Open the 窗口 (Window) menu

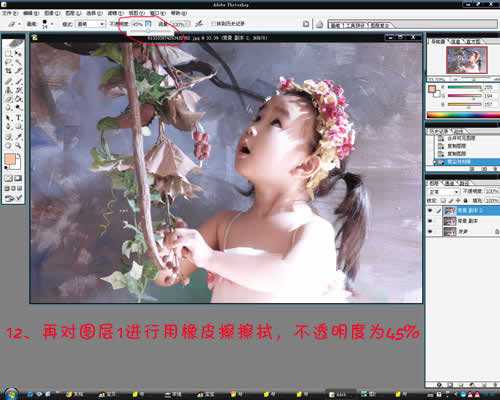pyautogui.click(x=157, y=13)
